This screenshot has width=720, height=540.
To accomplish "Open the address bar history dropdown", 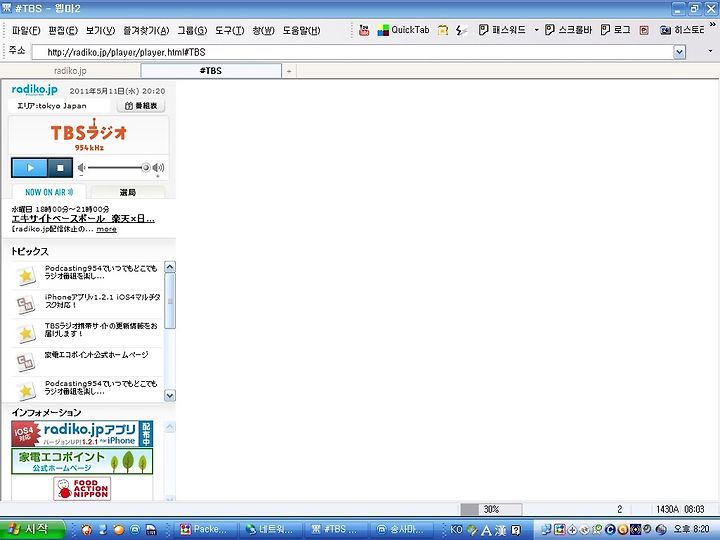I will [x=680, y=52].
